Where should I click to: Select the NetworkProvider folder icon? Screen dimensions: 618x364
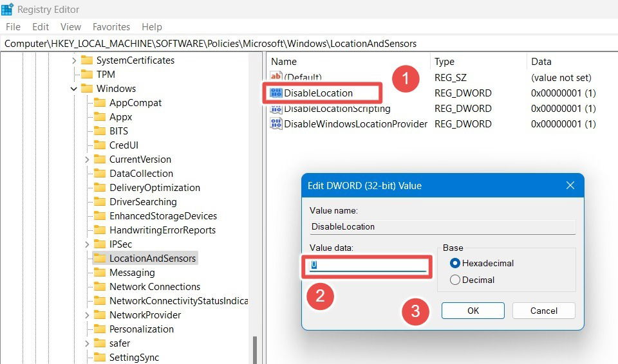100,315
